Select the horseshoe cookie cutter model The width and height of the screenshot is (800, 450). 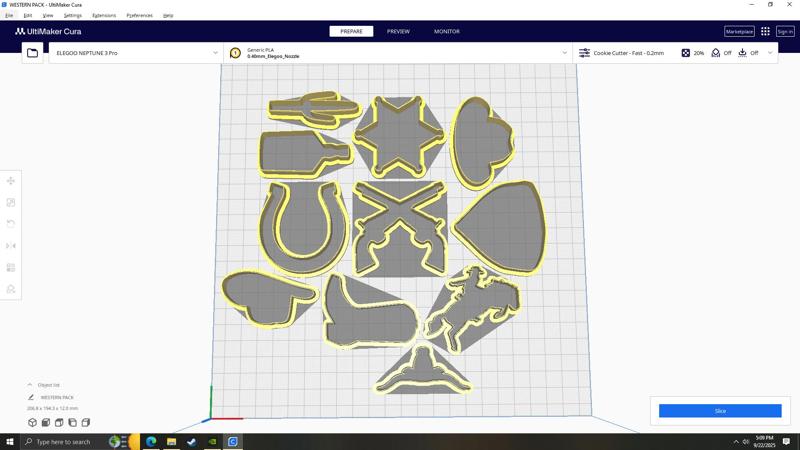(x=304, y=228)
